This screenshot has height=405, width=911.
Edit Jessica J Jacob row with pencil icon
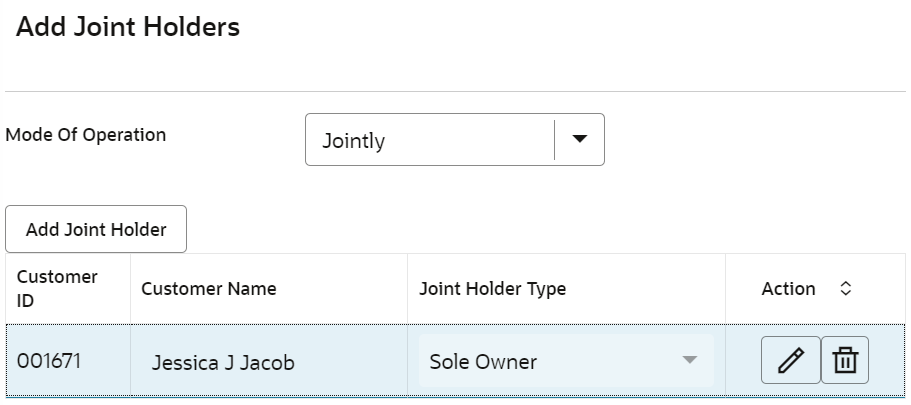pyautogui.click(x=791, y=360)
